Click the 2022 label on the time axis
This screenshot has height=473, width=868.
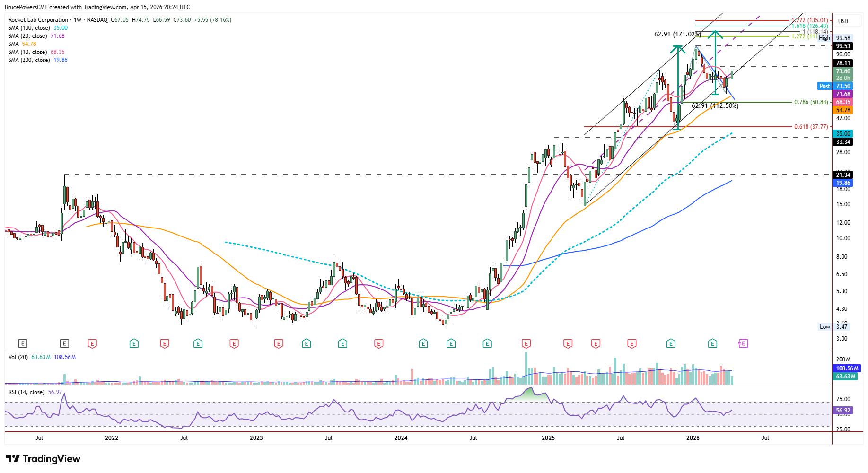[112, 438]
